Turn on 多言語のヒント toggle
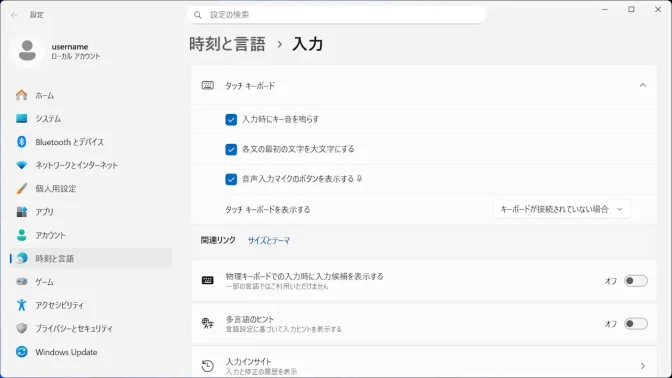 click(636, 324)
